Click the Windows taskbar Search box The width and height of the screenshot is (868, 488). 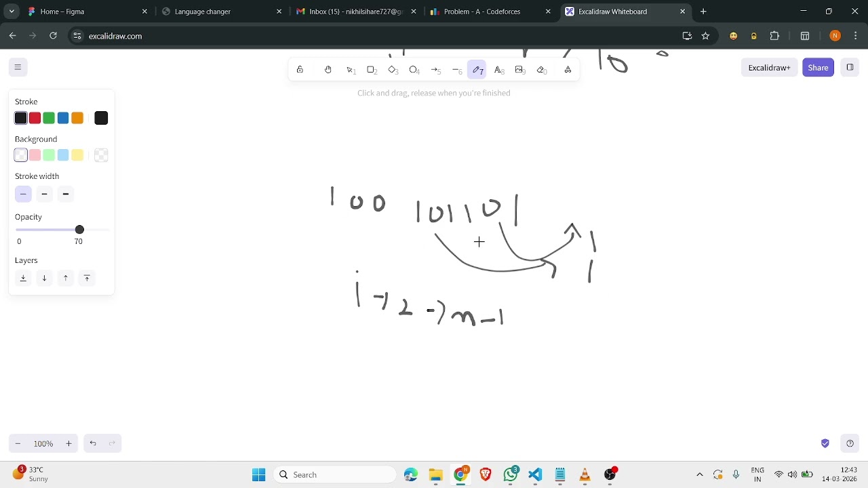335,474
